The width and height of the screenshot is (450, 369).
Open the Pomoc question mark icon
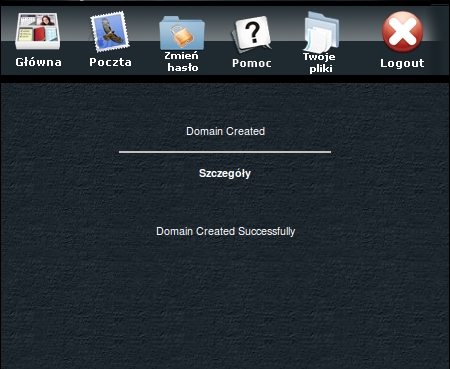tap(252, 34)
